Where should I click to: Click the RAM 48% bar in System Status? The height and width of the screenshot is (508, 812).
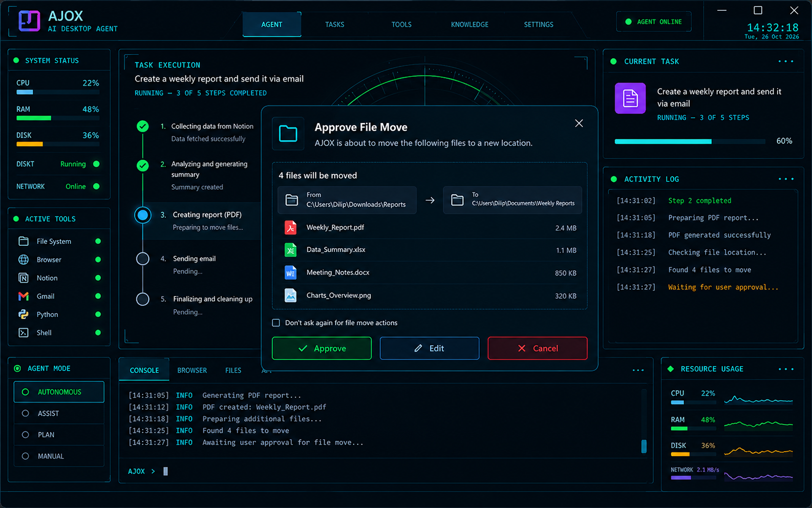pos(58,118)
